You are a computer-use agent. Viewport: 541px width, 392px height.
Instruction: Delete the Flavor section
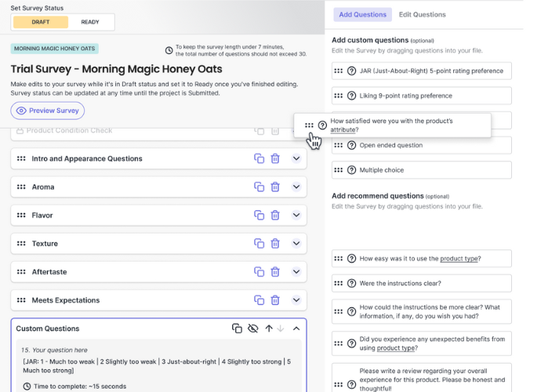pyautogui.click(x=275, y=216)
